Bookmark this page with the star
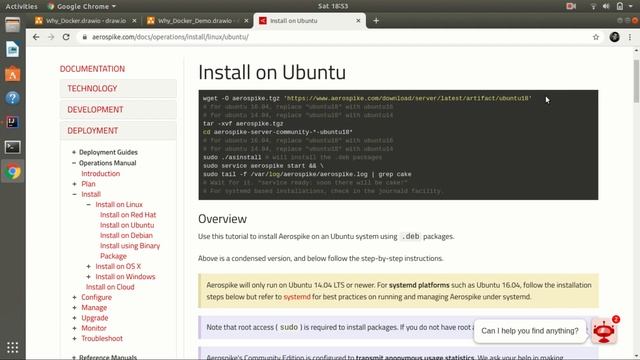This screenshot has width=640, height=360. coord(596,37)
